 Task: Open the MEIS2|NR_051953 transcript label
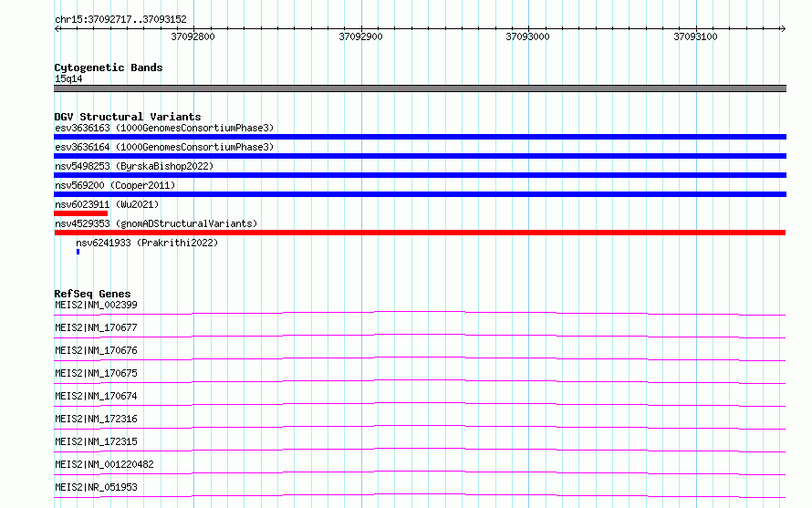(96, 487)
